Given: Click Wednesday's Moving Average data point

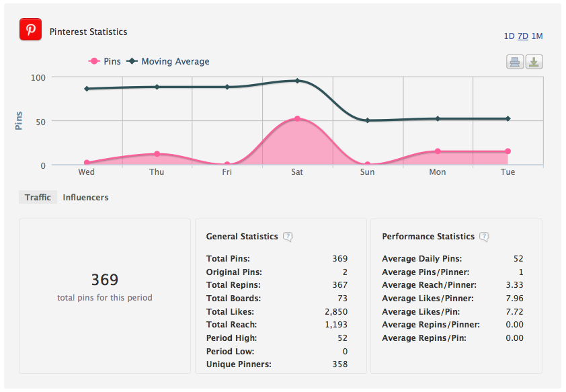Looking at the screenshot, I should pyautogui.click(x=87, y=89).
